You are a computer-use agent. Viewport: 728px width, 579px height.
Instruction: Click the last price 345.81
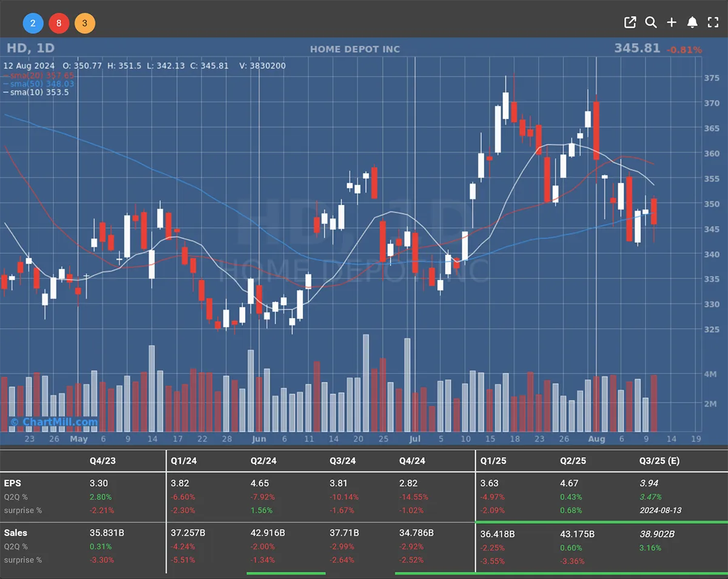tap(637, 48)
